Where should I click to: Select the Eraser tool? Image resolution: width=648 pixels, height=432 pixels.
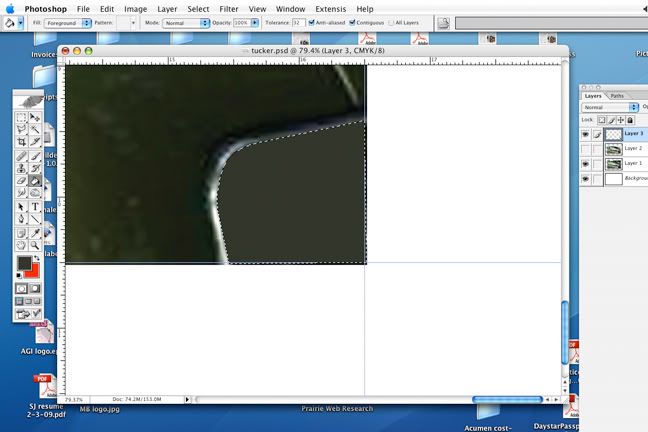[21, 180]
